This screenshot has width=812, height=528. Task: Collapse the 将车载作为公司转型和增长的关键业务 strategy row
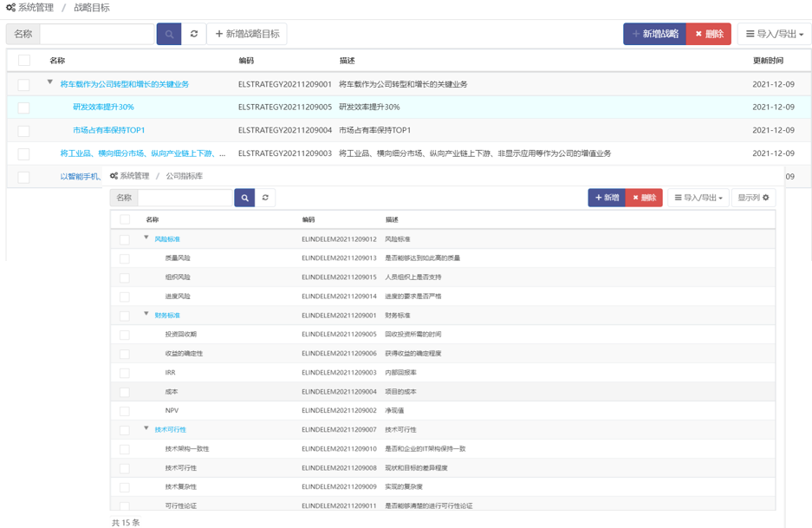(50, 83)
